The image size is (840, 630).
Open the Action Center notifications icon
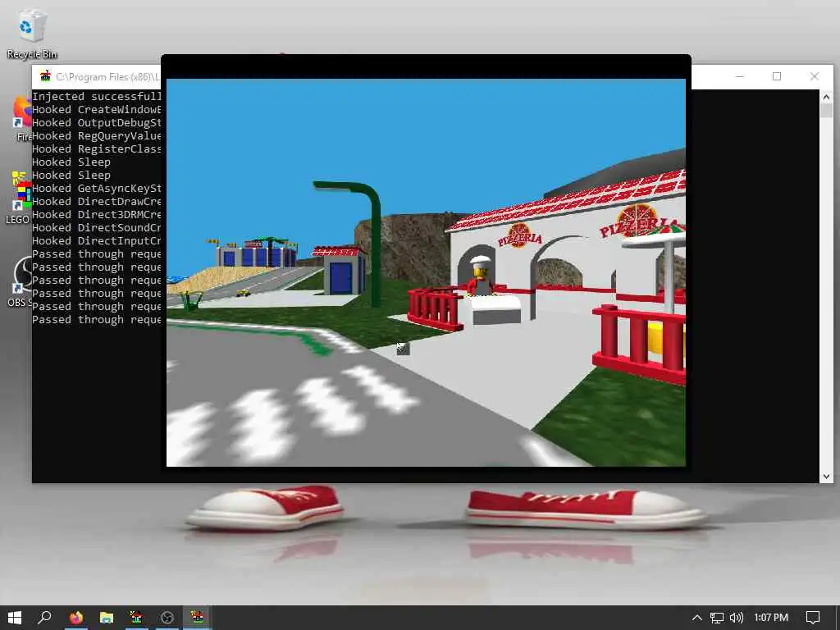click(813, 618)
